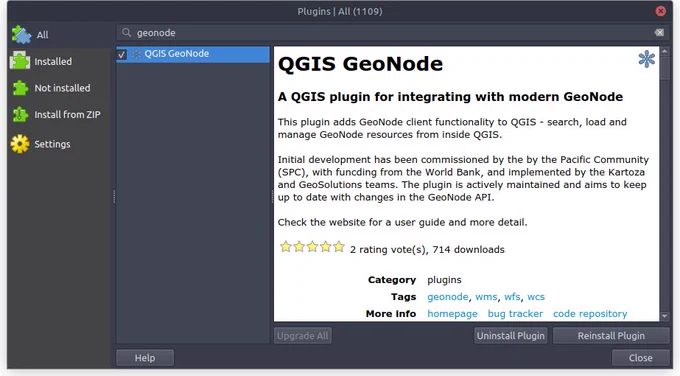
Task: Click the details scrollbar up arrow
Action: (x=664, y=51)
